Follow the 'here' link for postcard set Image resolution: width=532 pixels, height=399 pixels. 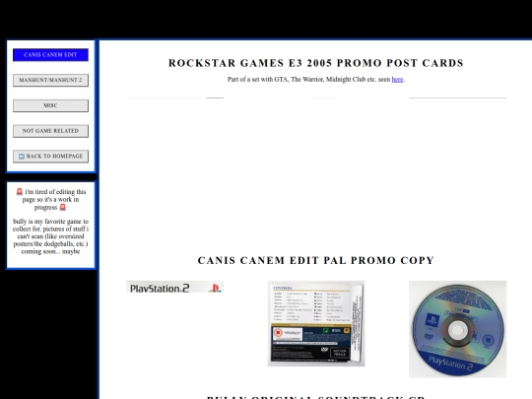point(397,80)
